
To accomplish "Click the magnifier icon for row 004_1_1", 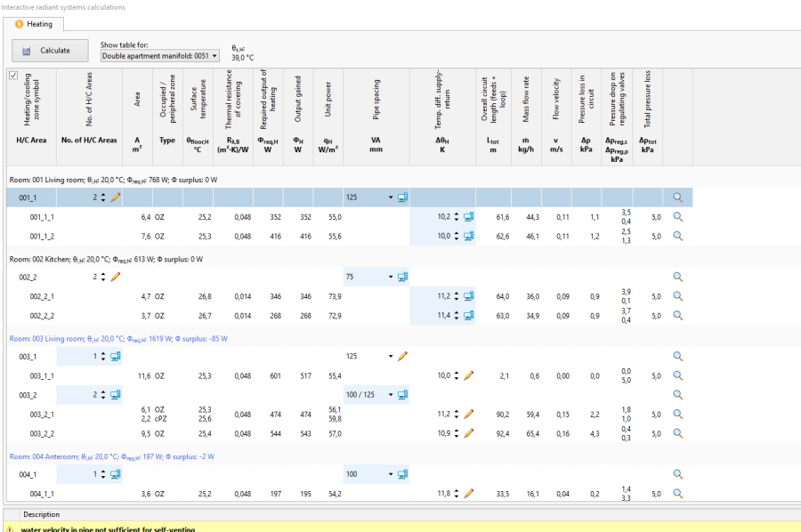I will click(x=678, y=493).
